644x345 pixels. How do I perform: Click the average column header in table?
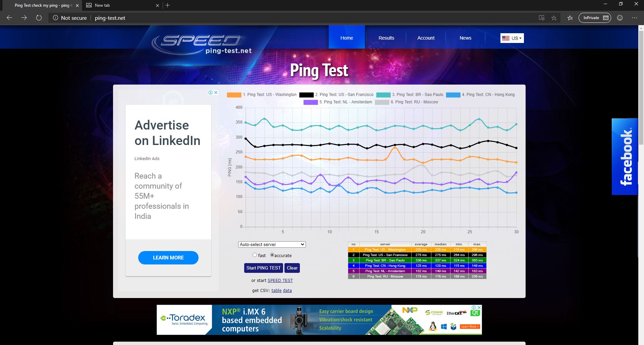point(421,244)
